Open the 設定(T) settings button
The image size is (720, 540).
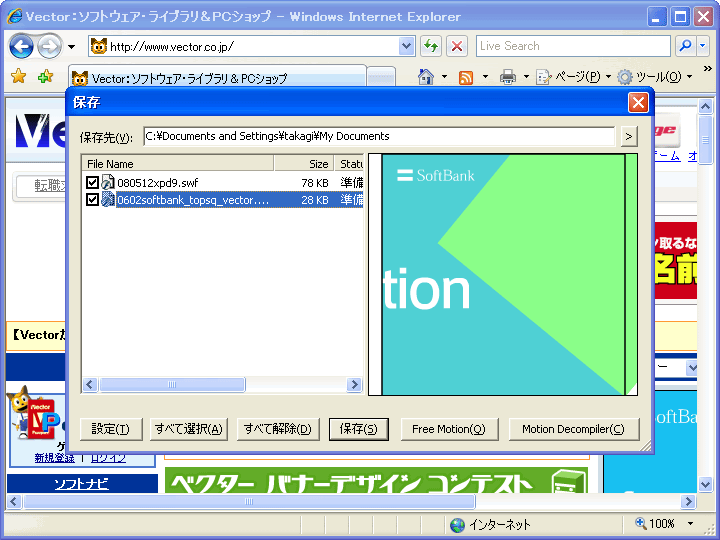pos(111,429)
